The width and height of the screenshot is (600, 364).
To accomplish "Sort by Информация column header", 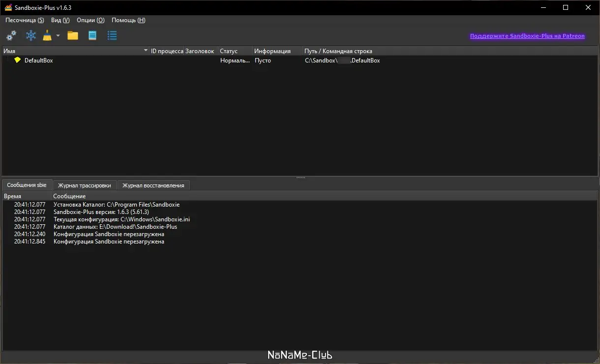I will (278, 51).
